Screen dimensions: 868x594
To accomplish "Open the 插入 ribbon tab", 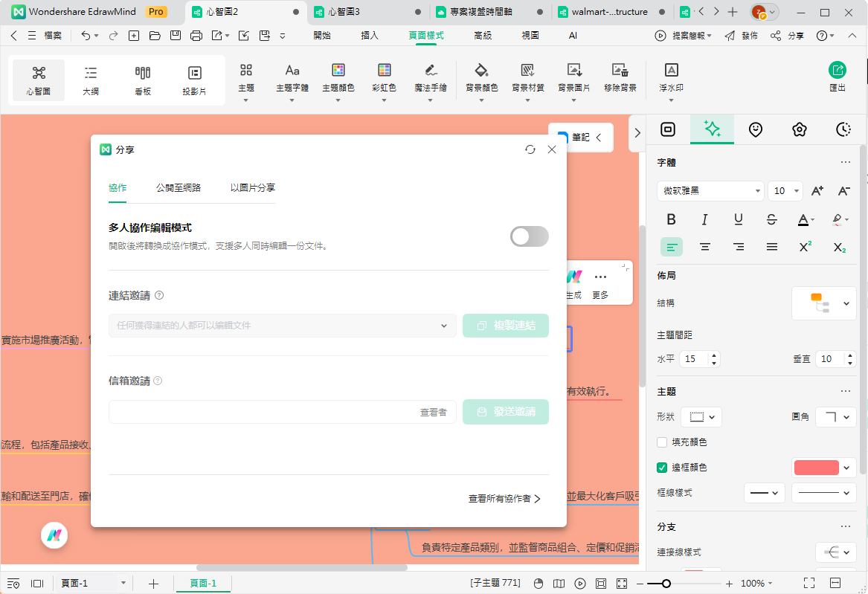I will pos(369,35).
